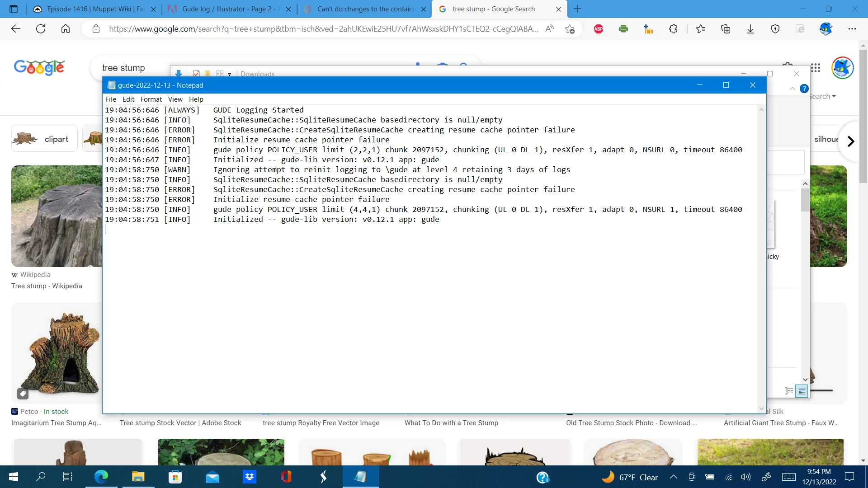Expand the Explorer ribbon with the chevron
The image size is (868, 488).
(x=793, y=89)
